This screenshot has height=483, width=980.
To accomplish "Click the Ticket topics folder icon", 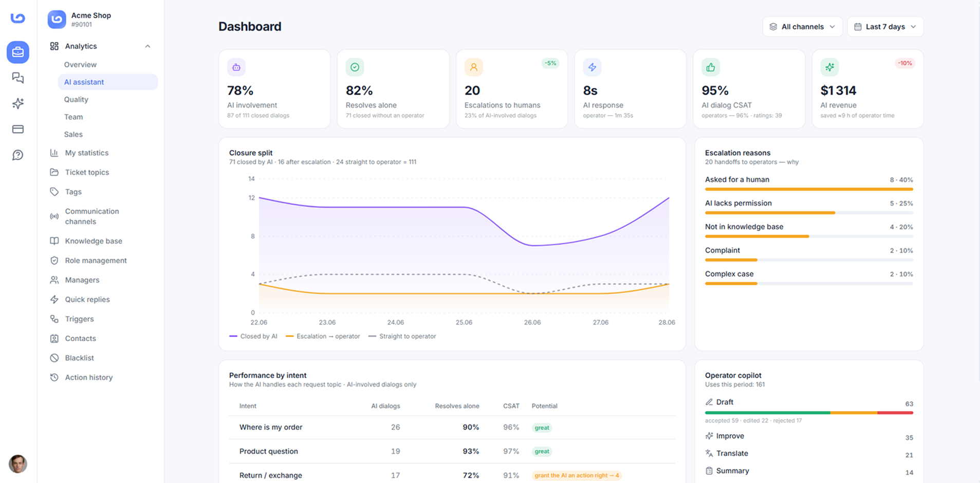I will pos(54,172).
